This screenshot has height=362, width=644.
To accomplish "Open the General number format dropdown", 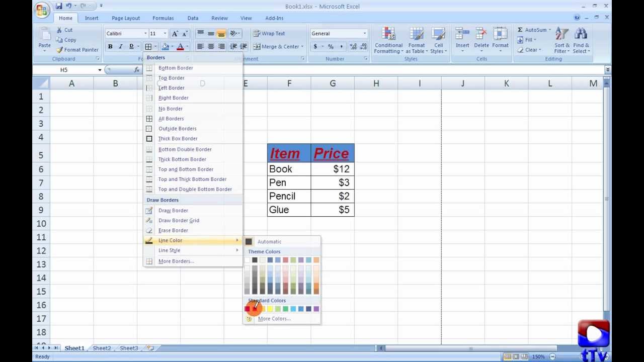I will (x=365, y=34).
